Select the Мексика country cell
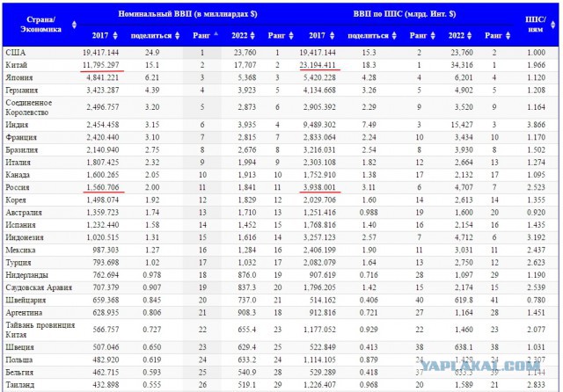The height and width of the screenshot is (392, 563). [x=20, y=250]
